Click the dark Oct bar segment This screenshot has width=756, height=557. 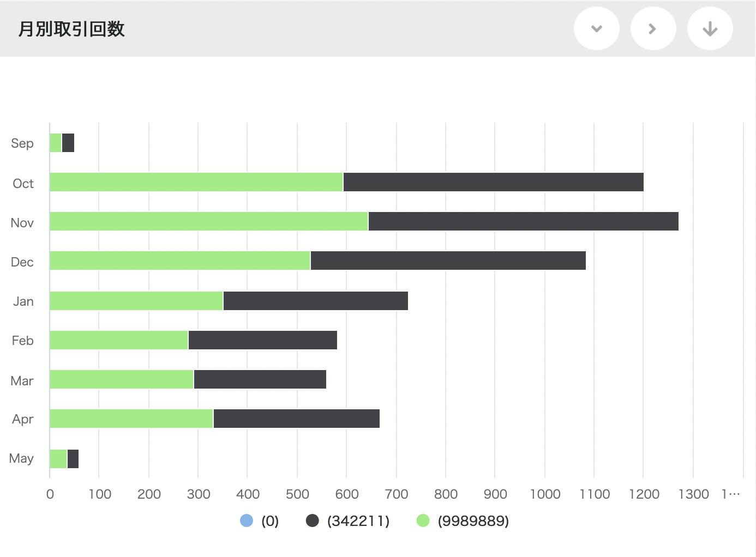tap(493, 182)
